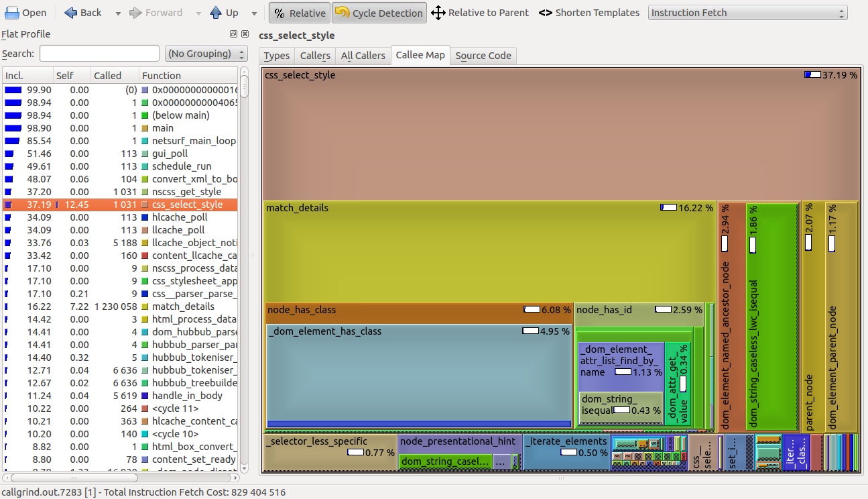Click the greyed Forward arrow button
This screenshot has width=868, height=499.
click(x=155, y=13)
